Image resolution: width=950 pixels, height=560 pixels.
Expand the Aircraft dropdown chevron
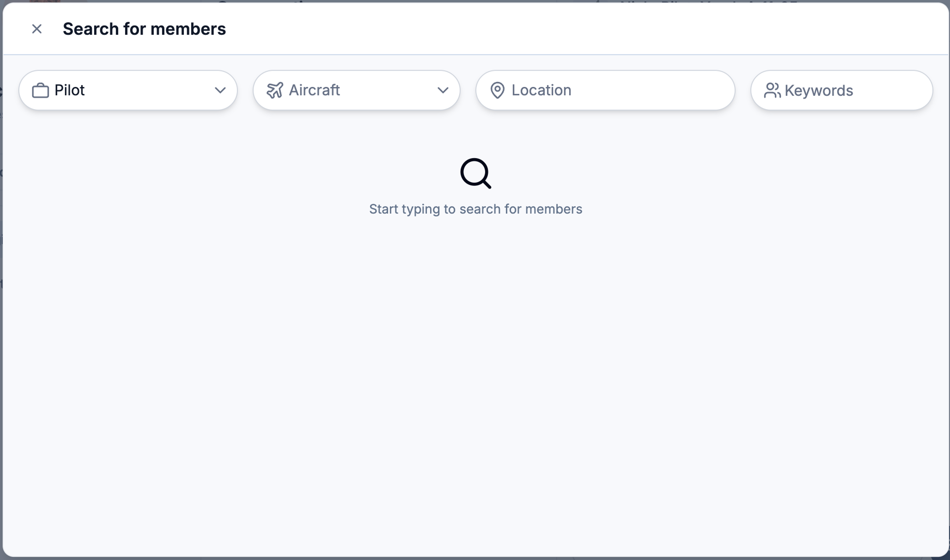coord(443,90)
